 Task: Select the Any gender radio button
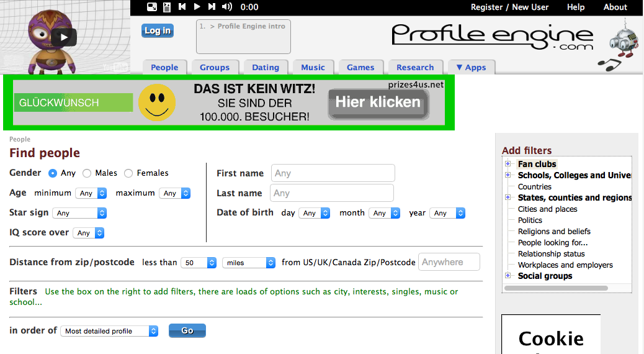point(53,173)
